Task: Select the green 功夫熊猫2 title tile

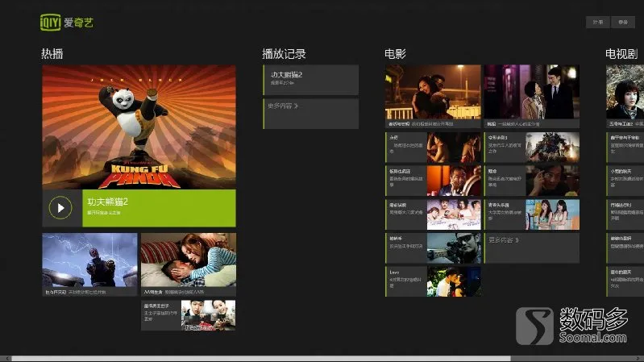Action: click(x=159, y=208)
